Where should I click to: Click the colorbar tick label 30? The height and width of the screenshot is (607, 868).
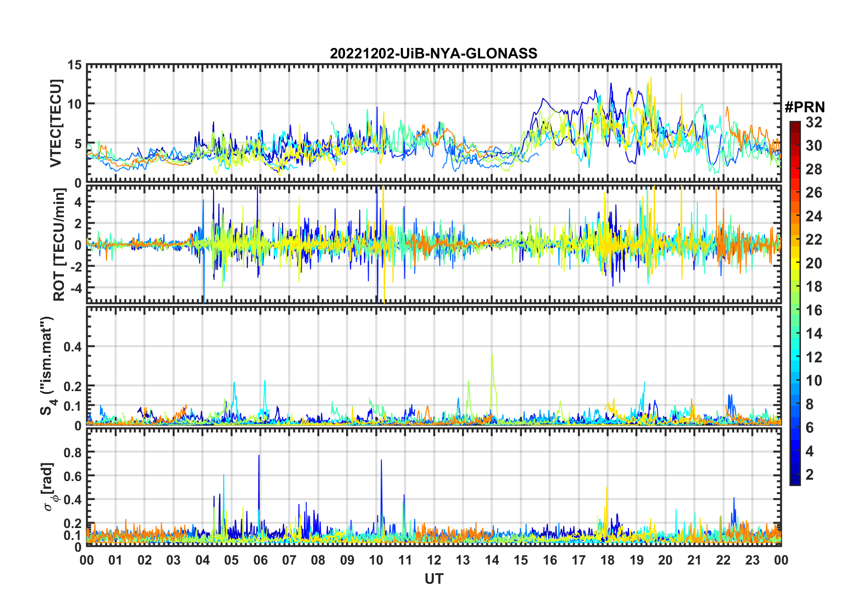point(814,146)
